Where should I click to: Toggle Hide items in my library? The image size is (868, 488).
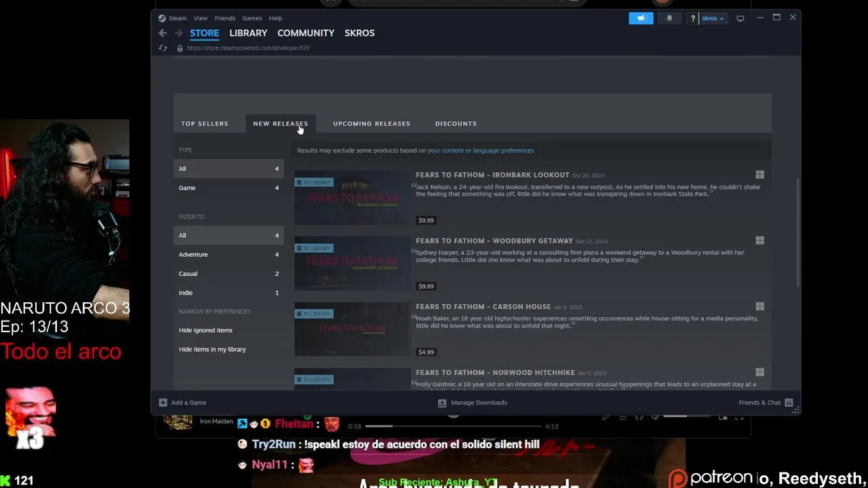pos(212,349)
